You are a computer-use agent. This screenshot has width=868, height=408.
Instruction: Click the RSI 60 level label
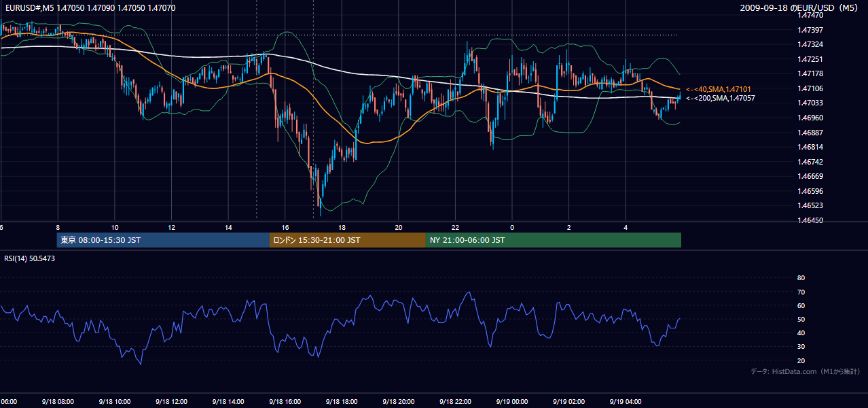pos(801,305)
